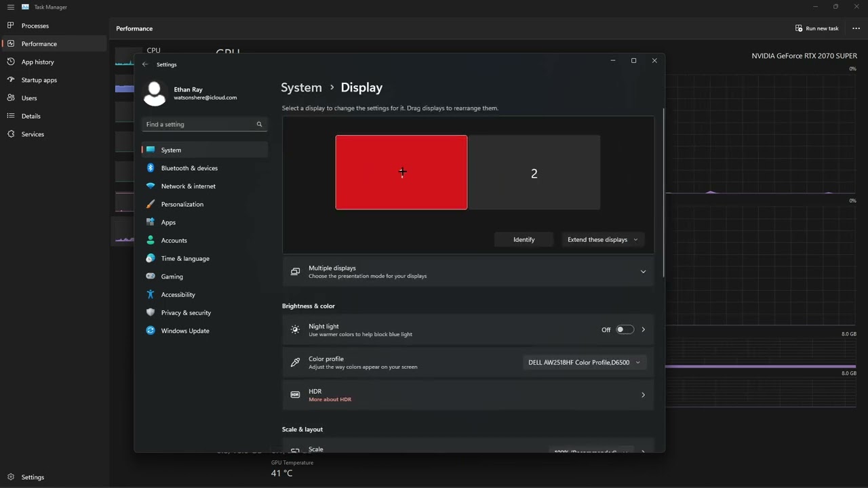Click the Windows Update sync icon
868x488 pixels.
(x=151, y=331)
